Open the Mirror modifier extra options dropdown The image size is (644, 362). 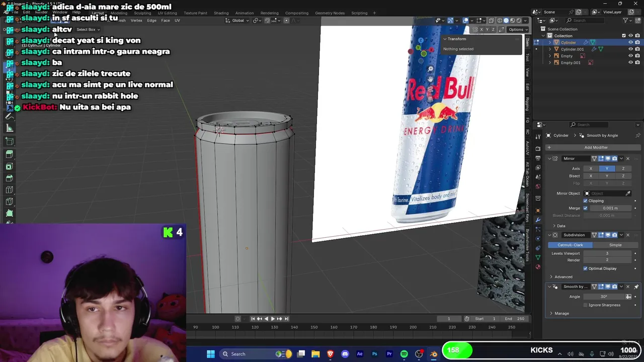point(621,158)
